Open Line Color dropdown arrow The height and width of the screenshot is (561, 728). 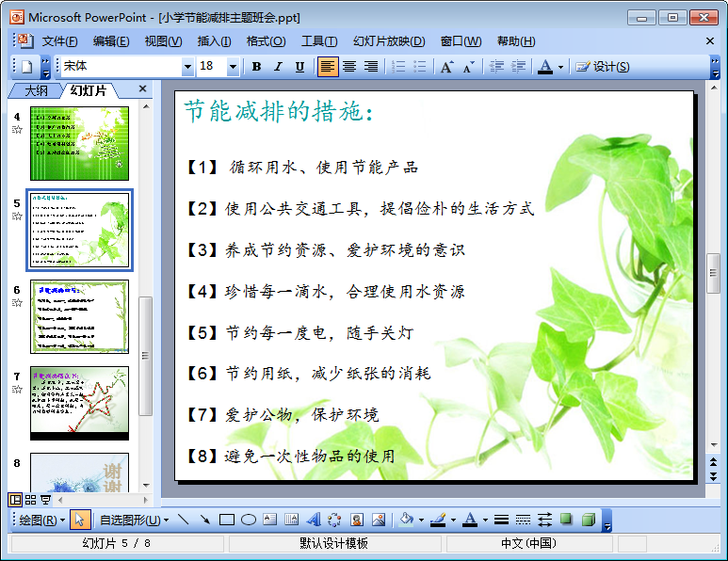click(454, 521)
